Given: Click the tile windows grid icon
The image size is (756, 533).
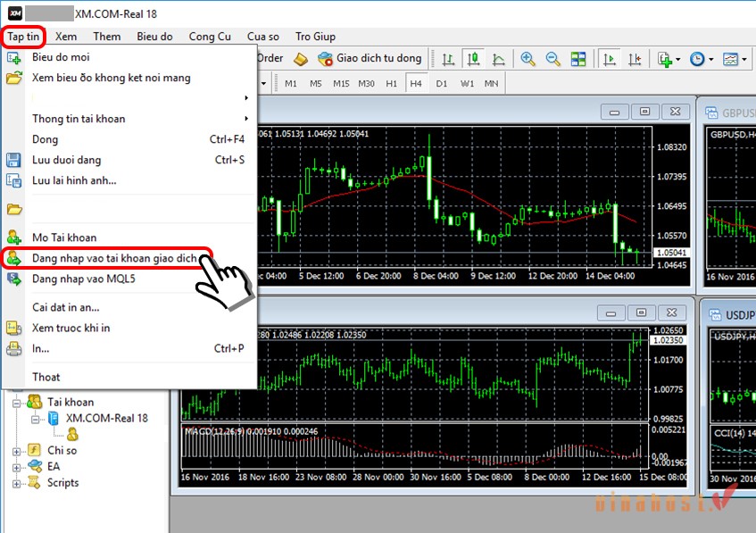Looking at the screenshot, I should 578,59.
